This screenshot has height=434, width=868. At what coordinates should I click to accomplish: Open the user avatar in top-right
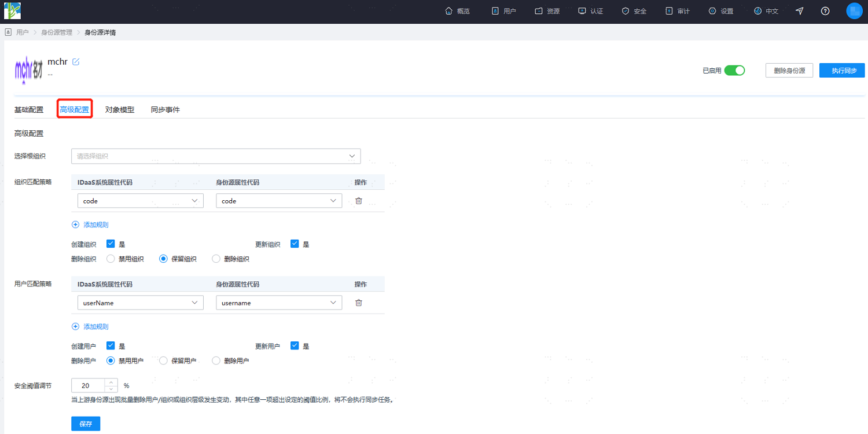tap(854, 11)
